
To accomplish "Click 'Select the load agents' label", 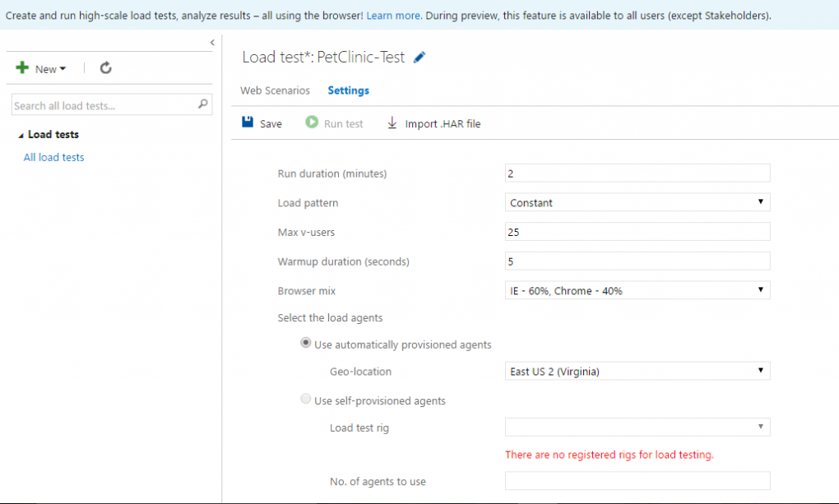I will pos(330,318).
